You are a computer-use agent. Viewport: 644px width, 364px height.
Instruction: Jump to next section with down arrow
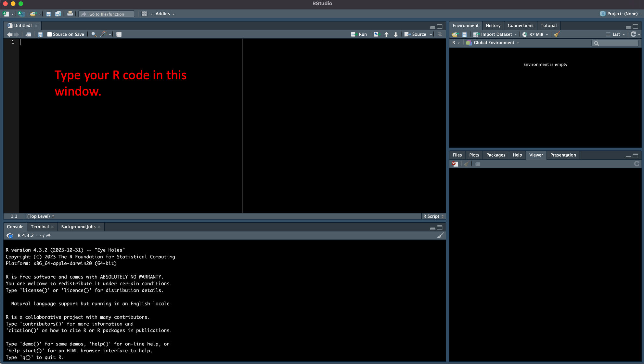(395, 34)
